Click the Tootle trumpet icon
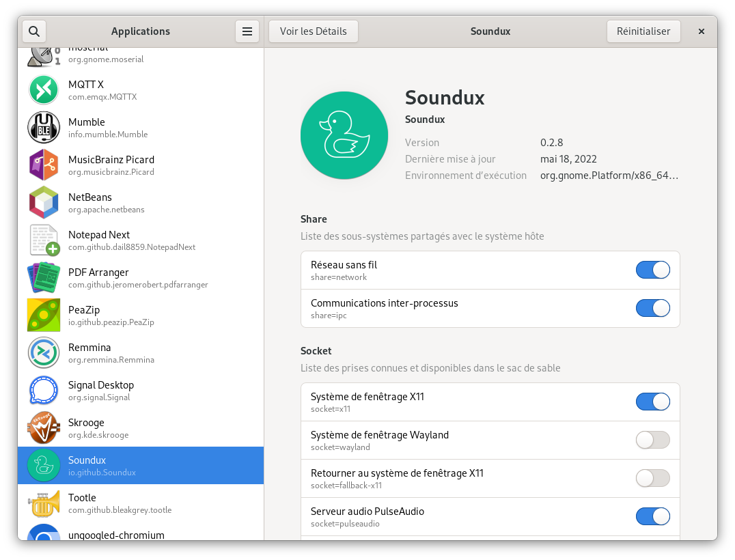This screenshot has width=735, height=560. click(44, 503)
